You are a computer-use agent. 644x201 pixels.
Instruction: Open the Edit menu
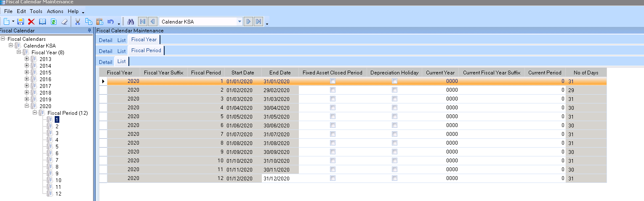21,11
